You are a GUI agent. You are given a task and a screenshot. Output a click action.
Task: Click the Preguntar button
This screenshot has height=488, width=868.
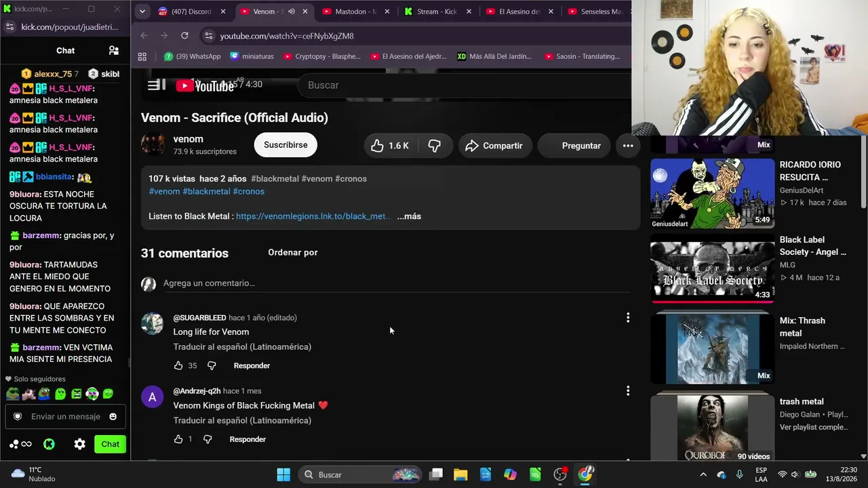[x=574, y=146]
